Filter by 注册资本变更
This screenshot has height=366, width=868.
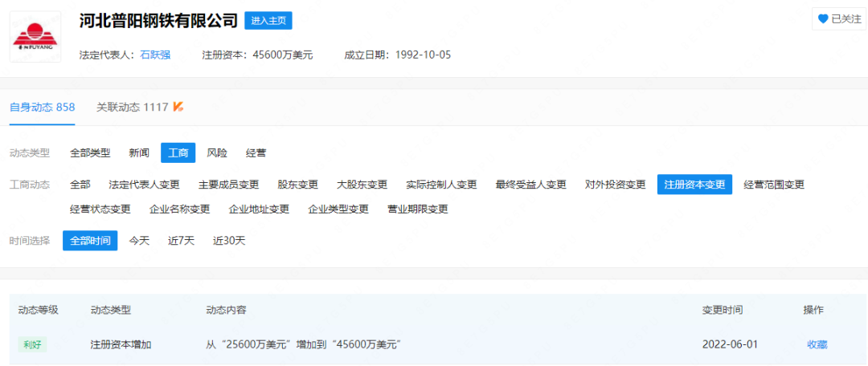pos(694,185)
